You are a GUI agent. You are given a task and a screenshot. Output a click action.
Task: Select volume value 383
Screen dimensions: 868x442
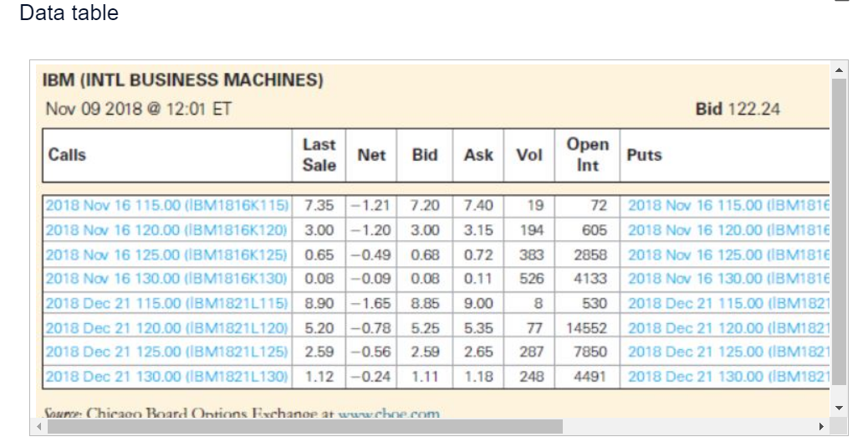pos(532,254)
